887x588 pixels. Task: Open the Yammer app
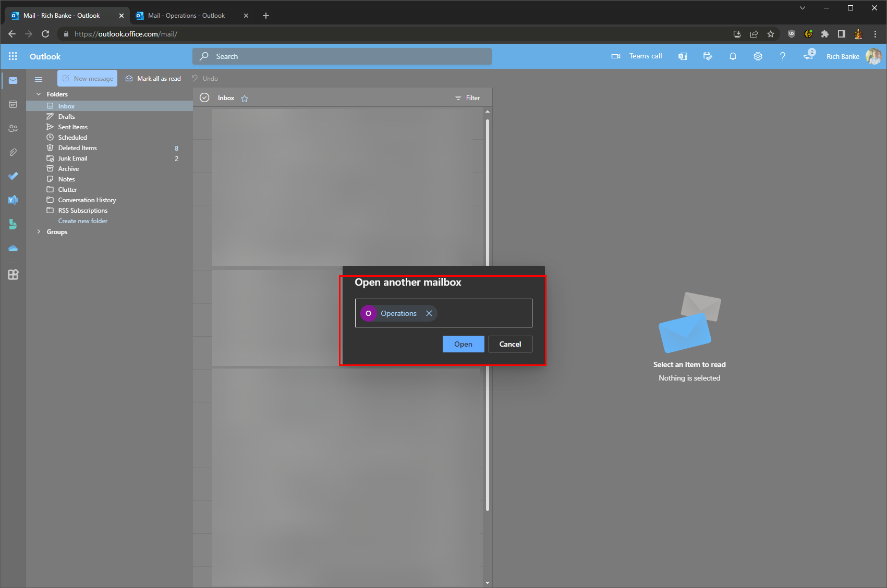click(x=13, y=200)
